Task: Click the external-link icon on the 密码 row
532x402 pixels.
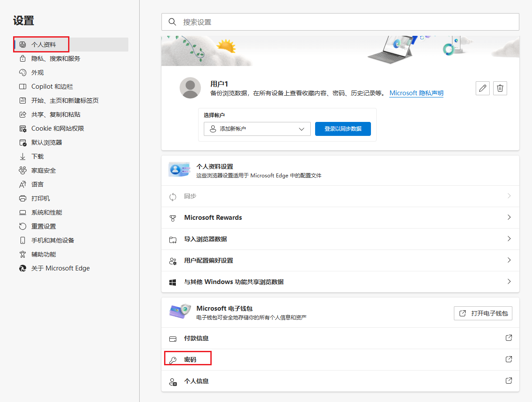Action: point(508,359)
